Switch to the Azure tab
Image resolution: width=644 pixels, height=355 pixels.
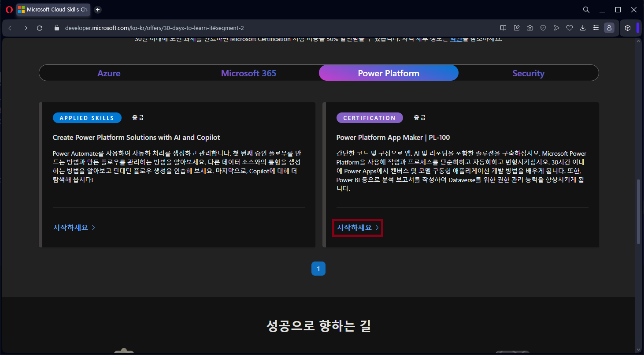pyautogui.click(x=109, y=73)
